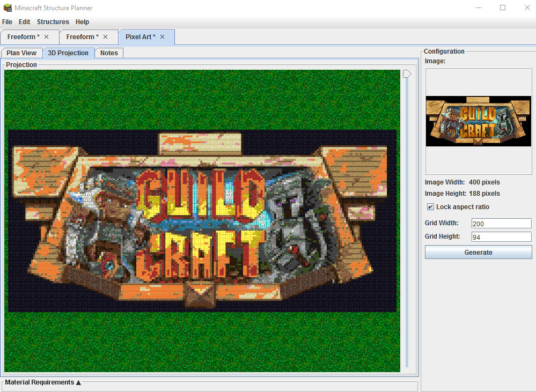
Task: Open the Edit menu
Action: 24,22
